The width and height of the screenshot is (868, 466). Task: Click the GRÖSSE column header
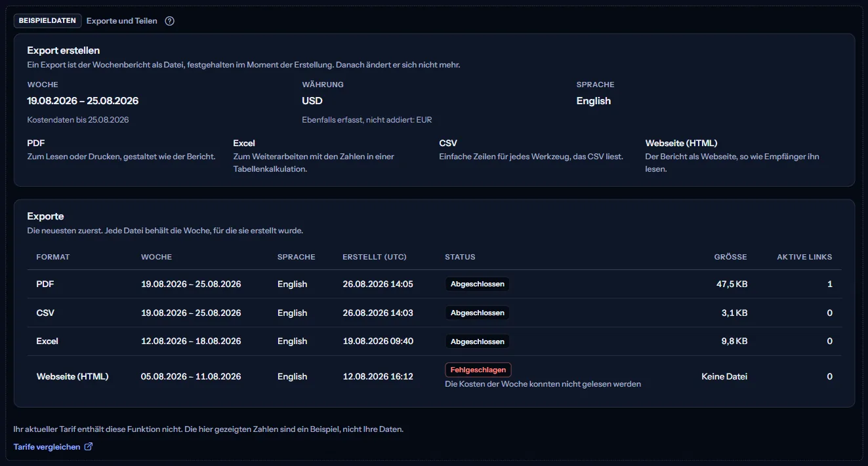tap(731, 257)
